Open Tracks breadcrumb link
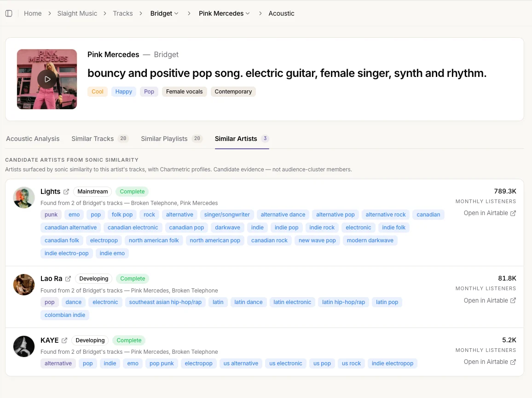 tap(123, 13)
